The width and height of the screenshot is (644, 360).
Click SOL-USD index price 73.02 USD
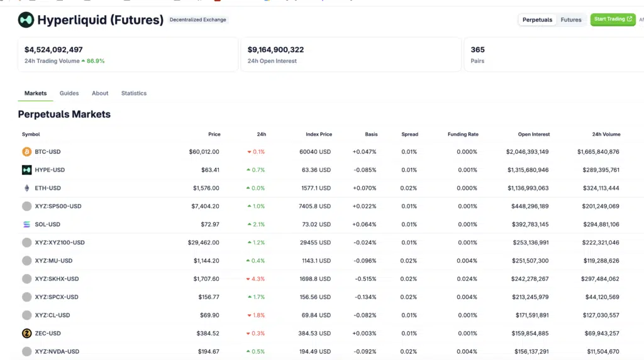tap(316, 224)
